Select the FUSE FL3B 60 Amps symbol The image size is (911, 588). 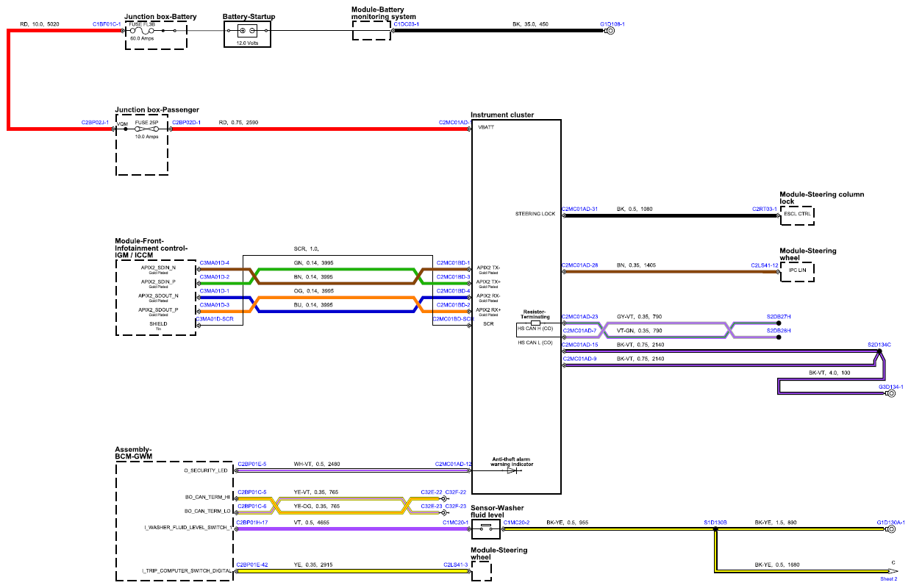point(142,31)
